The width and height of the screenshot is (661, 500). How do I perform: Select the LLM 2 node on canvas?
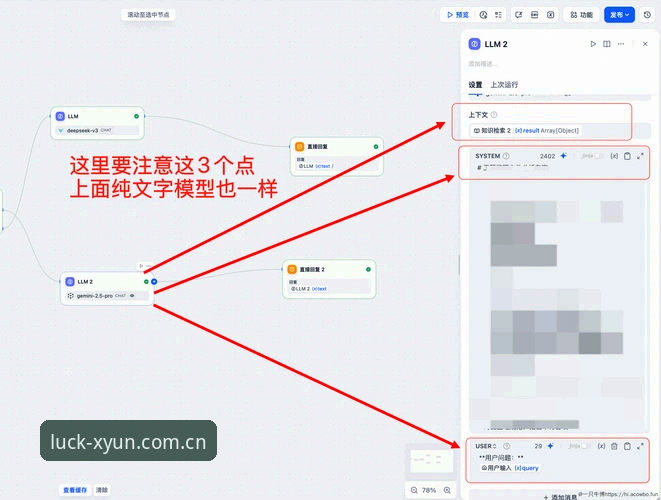(107, 288)
